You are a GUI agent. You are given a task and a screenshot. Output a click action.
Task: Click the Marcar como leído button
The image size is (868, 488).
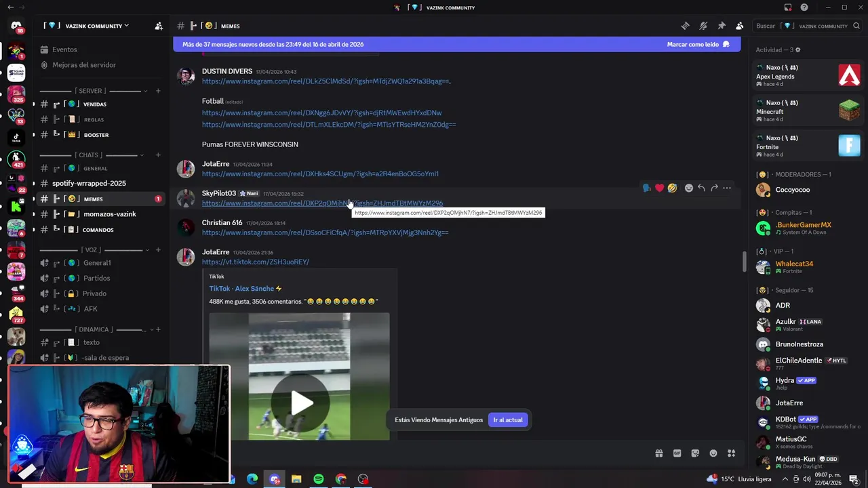pos(698,44)
